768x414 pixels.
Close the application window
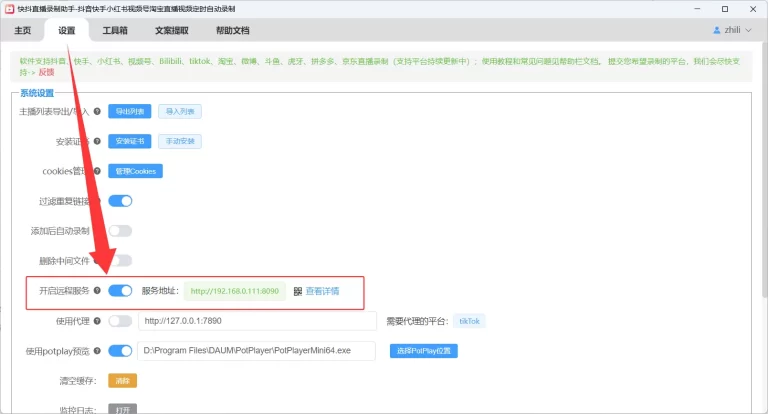tap(753, 9)
